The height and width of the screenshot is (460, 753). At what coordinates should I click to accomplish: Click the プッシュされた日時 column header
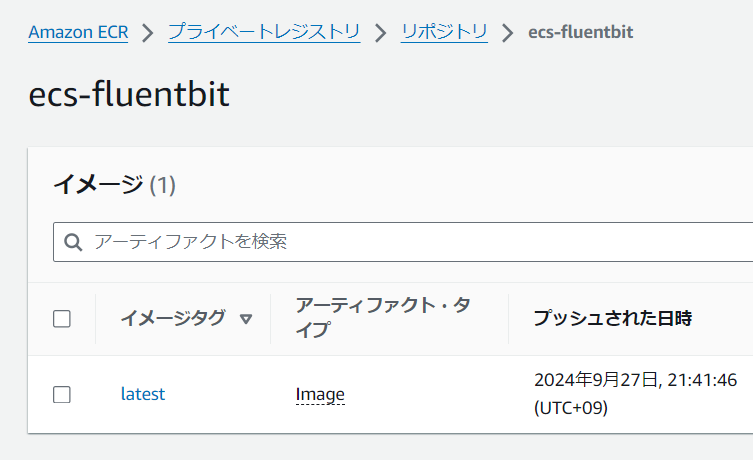(613, 318)
